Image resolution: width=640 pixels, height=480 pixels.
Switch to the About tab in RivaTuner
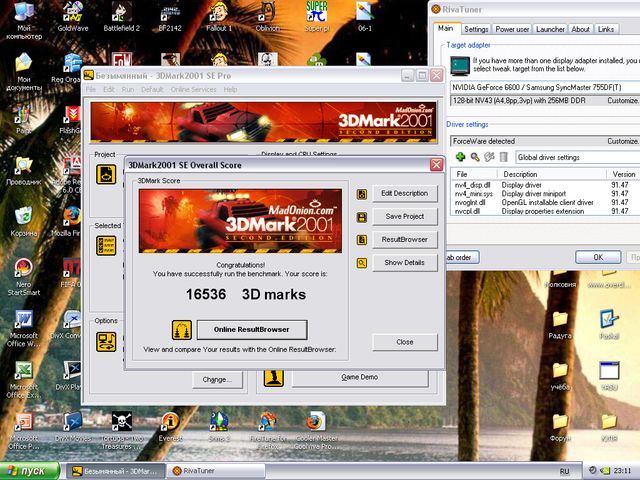click(580, 29)
